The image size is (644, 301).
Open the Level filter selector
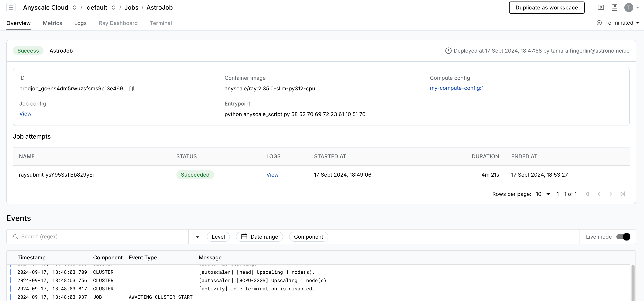pyautogui.click(x=218, y=237)
